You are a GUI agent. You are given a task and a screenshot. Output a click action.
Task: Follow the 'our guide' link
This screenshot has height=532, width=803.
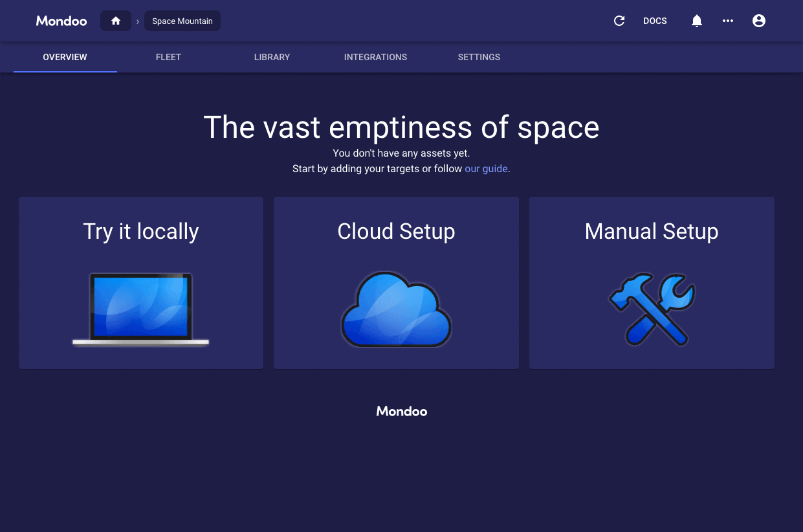(x=486, y=169)
